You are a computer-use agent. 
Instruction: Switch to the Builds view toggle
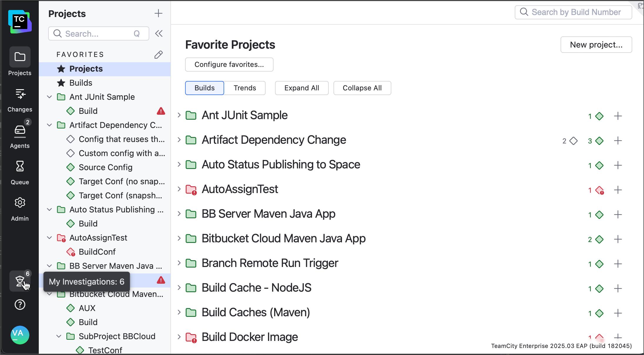pyautogui.click(x=204, y=88)
